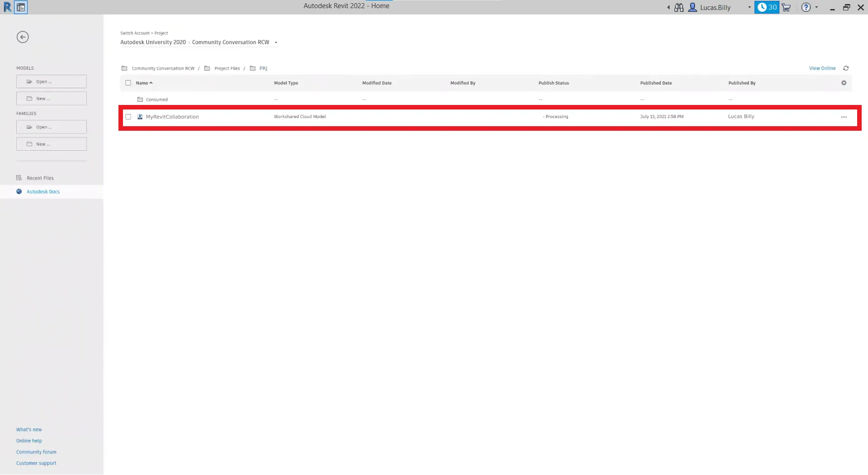Click the Workshared Cloud Model cell
Screen dimensions: 868x475
point(300,117)
